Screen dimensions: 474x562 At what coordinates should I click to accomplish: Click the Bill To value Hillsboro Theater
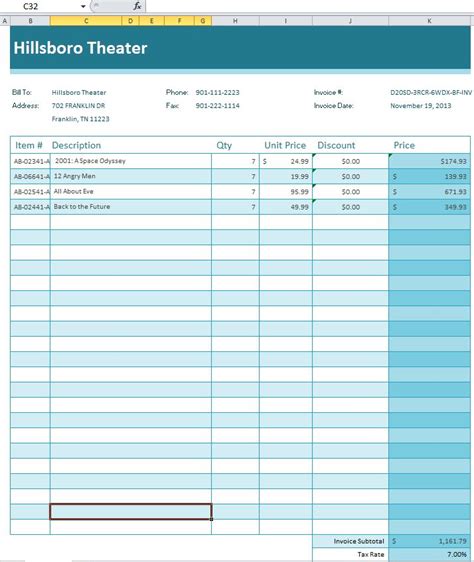[x=79, y=92]
